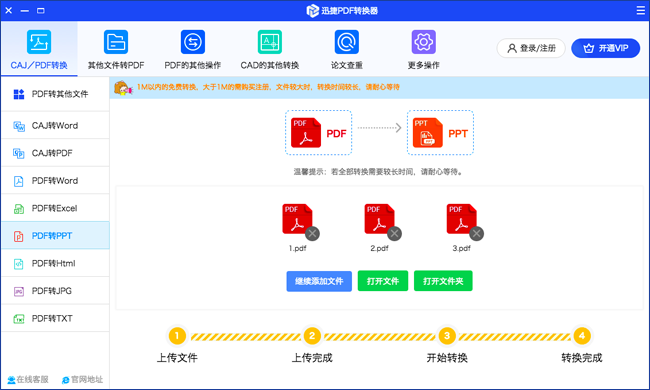Click the 3.pdf file icon
This screenshot has height=390, width=650.
tap(461, 219)
